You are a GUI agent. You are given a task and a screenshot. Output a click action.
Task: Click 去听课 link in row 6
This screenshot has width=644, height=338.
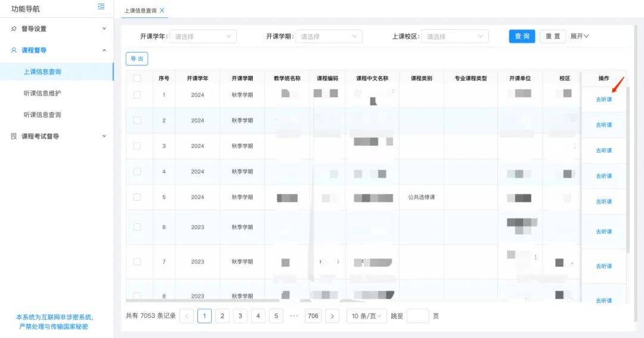pyautogui.click(x=603, y=232)
